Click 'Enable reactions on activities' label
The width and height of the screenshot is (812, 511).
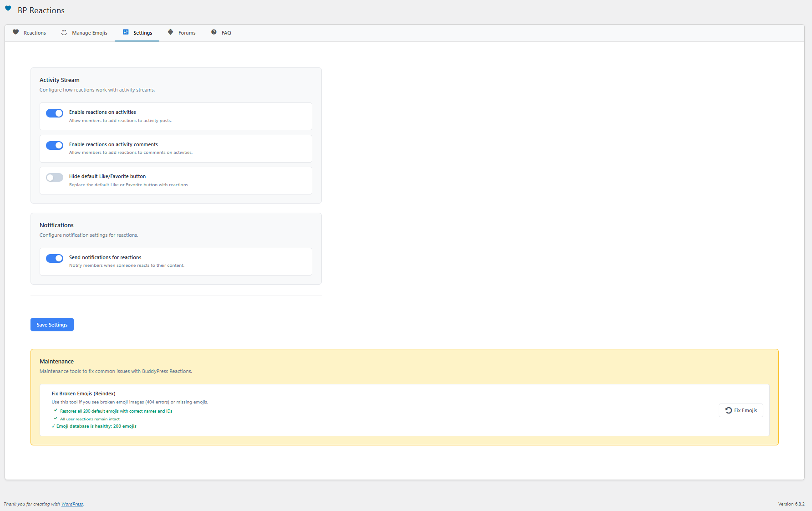click(102, 112)
